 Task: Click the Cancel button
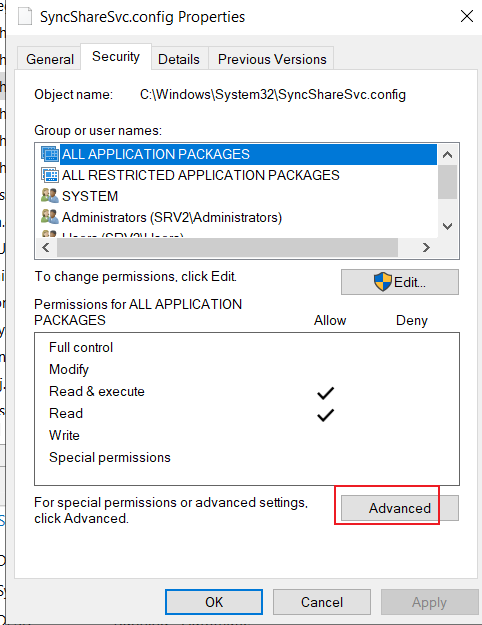[x=322, y=602]
